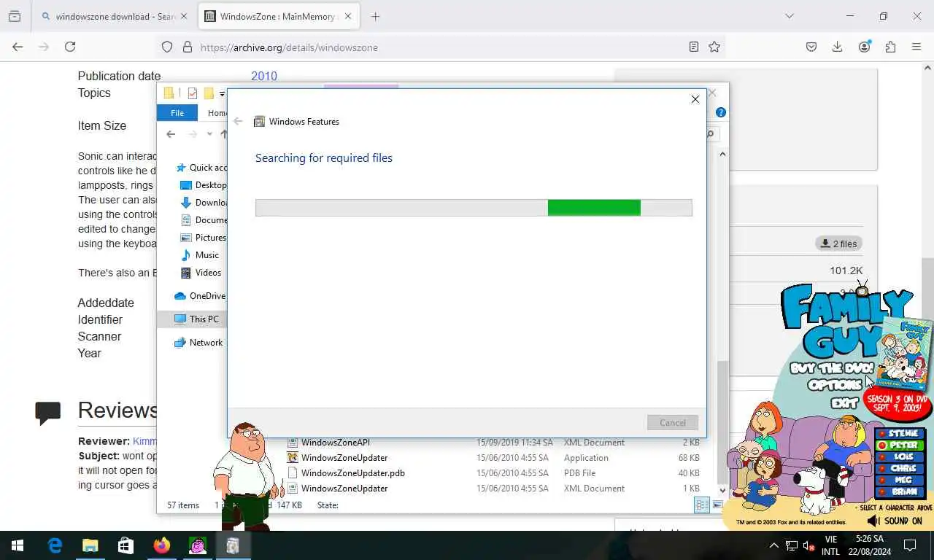This screenshot has width=934, height=560.
Task: Toggle Sound On speaker in Family Guy widget
Action: [x=873, y=521]
